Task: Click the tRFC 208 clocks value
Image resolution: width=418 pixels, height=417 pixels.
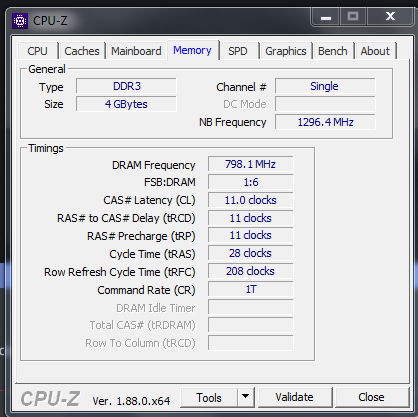Action: (x=251, y=271)
